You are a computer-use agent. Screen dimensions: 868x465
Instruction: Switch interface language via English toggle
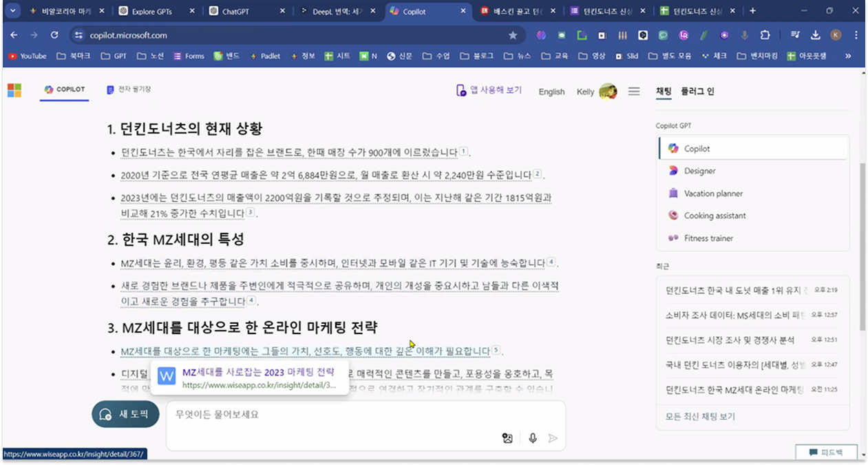click(x=551, y=91)
